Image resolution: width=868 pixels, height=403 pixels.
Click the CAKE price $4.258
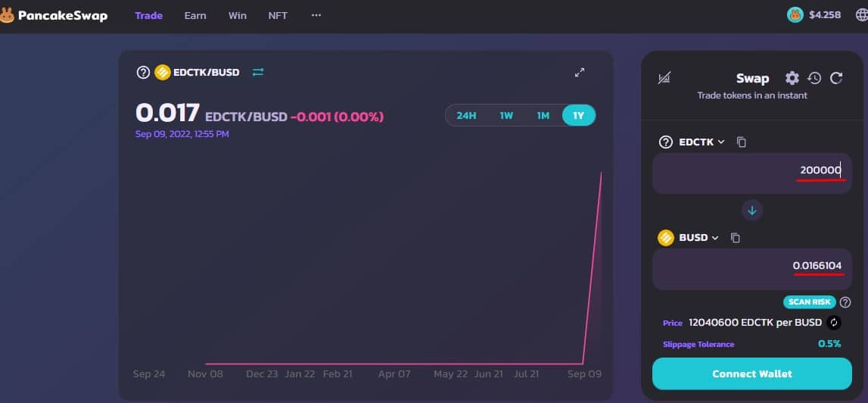825,15
